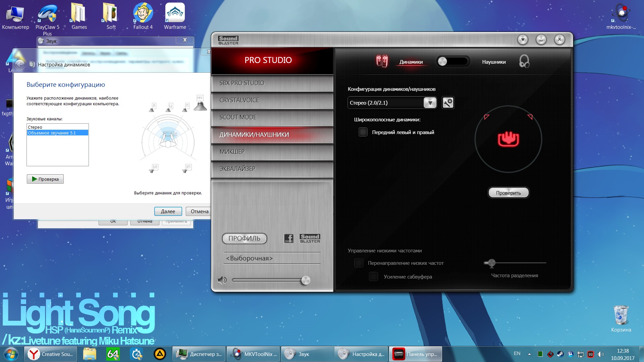The image size is (644, 362).
Task: Click Далее in speaker setup wizard
Action: coord(168,211)
